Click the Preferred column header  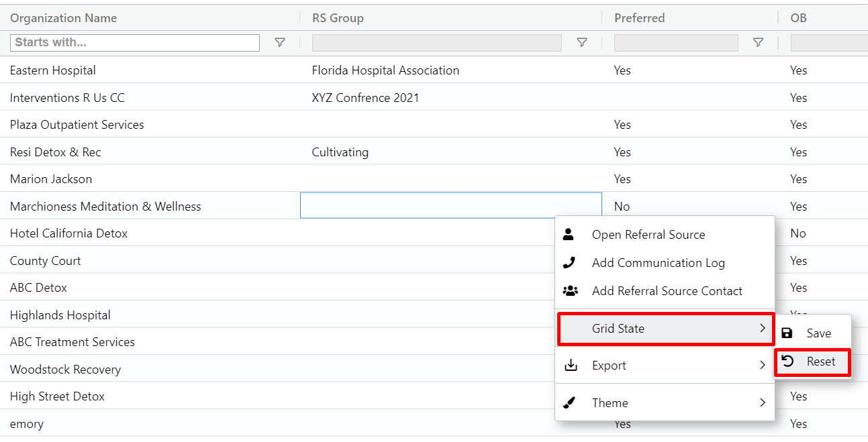[x=639, y=18]
